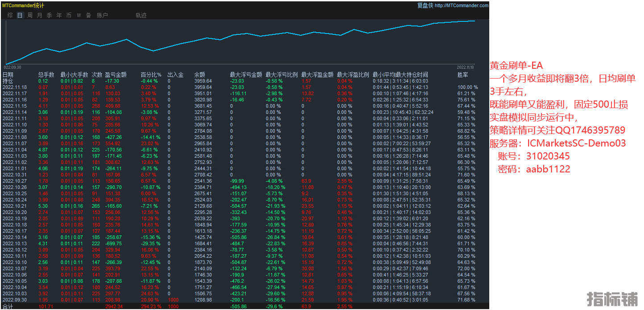Switch to the 综 summary tab
Screen dimensions: 644x310
point(10,15)
